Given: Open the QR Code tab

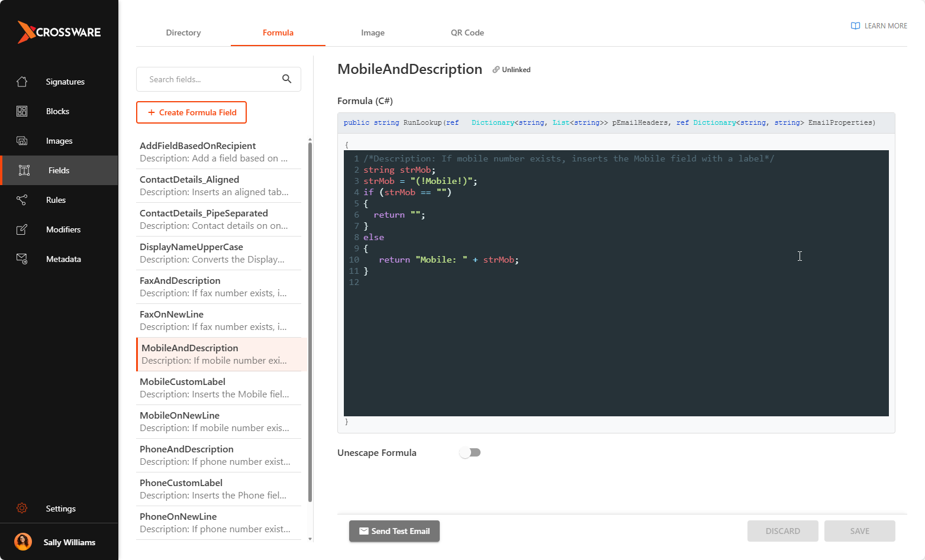Looking at the screenshot, I should click(467, 33).
